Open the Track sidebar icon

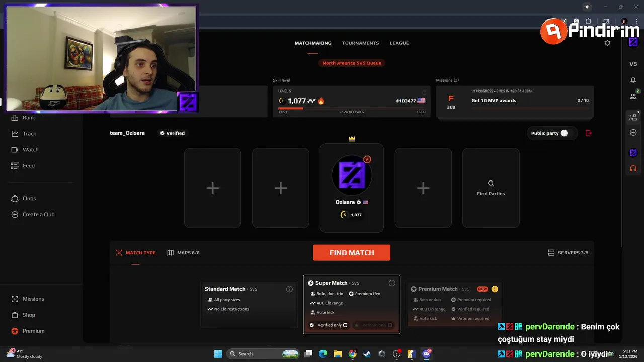coord(15,134)
